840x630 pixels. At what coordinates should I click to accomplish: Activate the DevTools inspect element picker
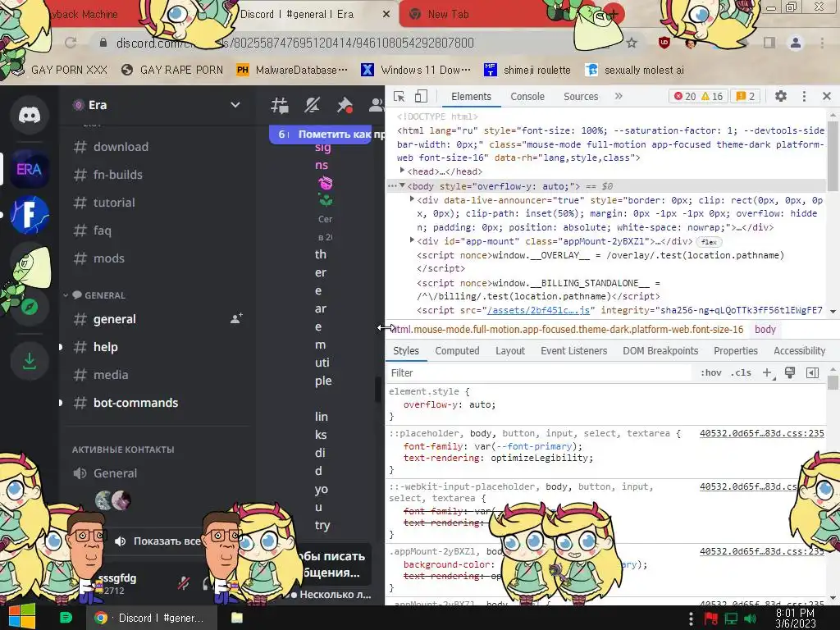pyautogui.click(x=399, y=97)
